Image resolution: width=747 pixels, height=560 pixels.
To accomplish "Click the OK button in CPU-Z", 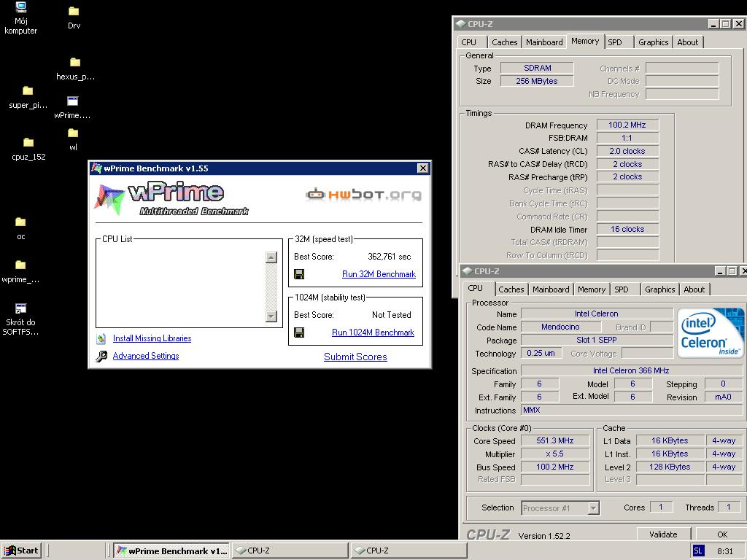I will 722,534.
